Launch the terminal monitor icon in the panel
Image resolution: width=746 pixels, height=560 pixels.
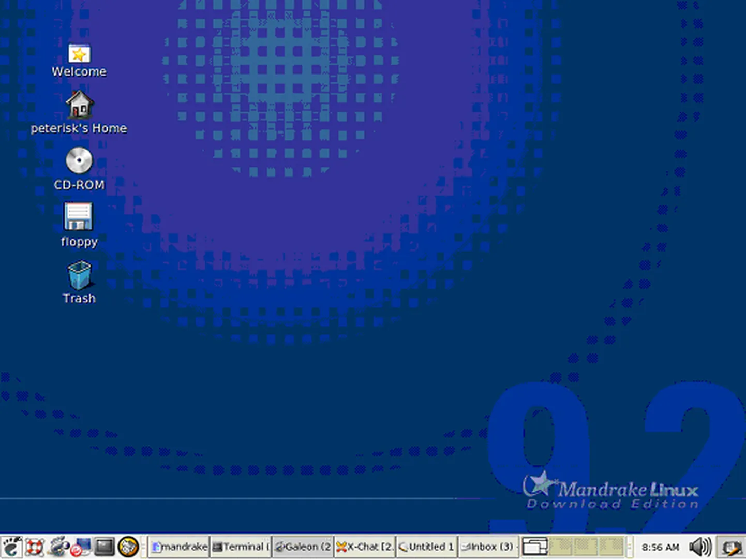104,547
